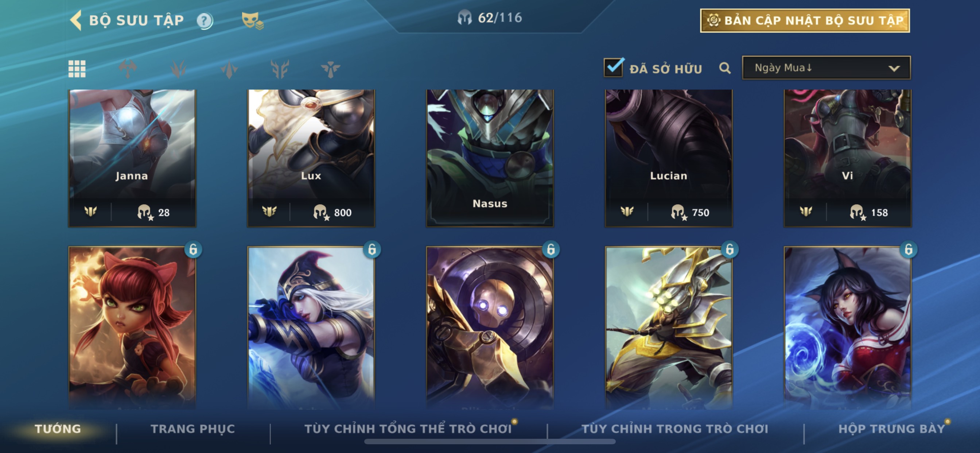Click the Ngày Mua dropdown chevron arrow

[894, 69]
